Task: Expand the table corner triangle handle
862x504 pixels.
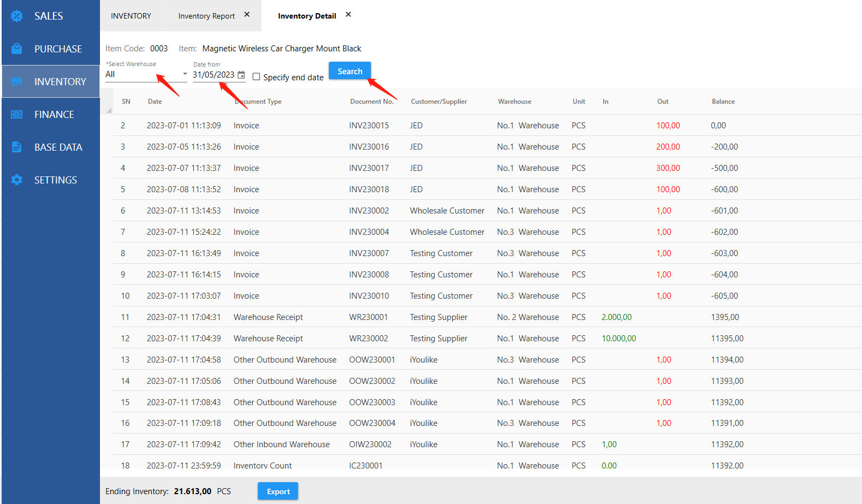Action: [x=109, y=111]
